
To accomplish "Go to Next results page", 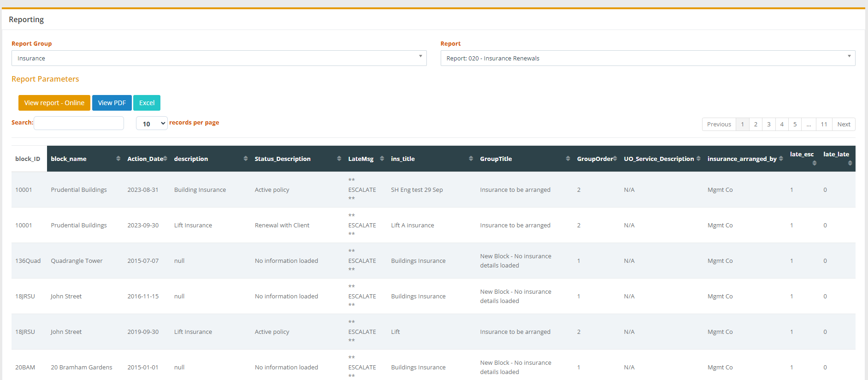I will click(844, 125).
